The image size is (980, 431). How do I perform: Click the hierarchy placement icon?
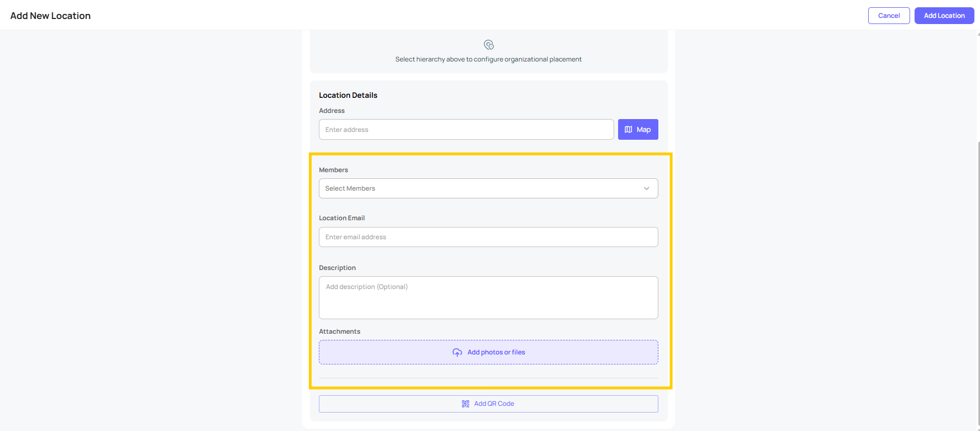pos(489,45)
